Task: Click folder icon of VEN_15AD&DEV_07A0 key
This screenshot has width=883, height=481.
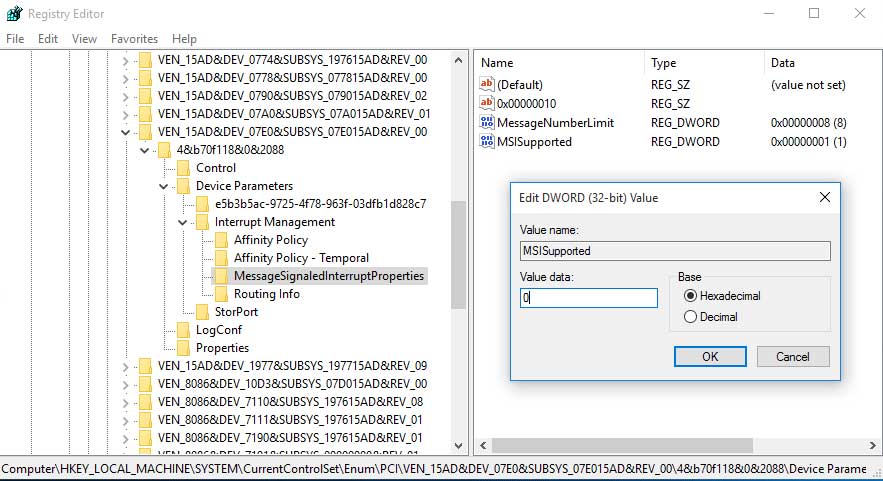Action: 145,114
